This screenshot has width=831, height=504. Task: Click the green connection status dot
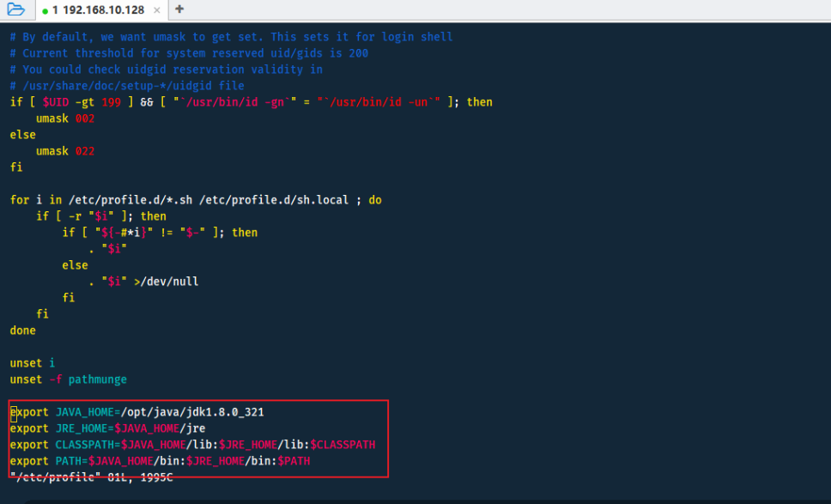coord(45,11)
